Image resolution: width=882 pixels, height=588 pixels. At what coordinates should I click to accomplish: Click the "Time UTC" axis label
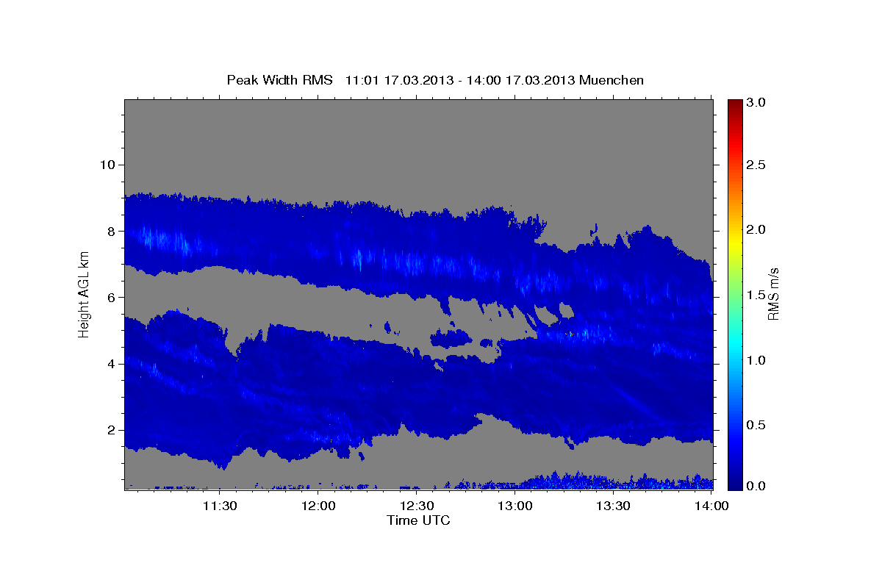coord(418,520)
